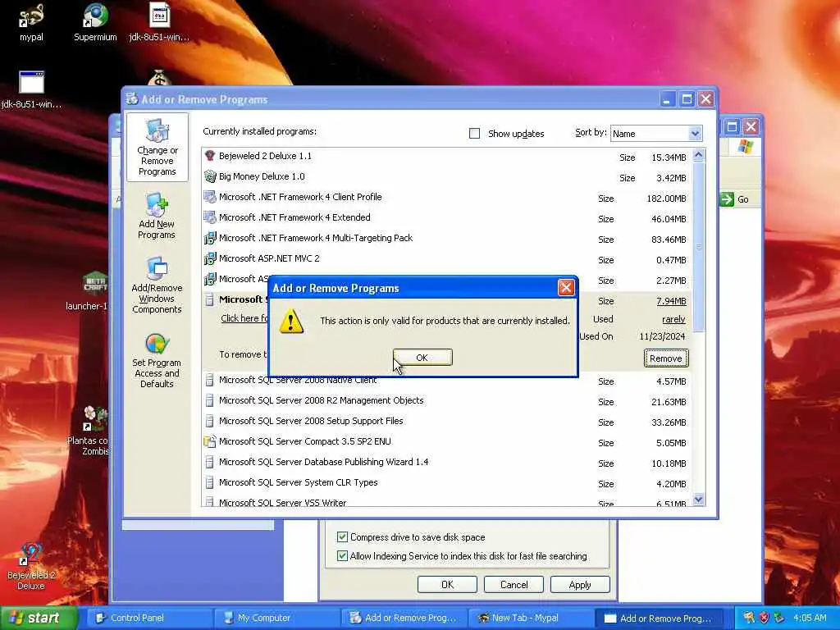Image resolution: width=840 pixels, height=630 pixels.
Task: Click OK in the disk properties window
Action: point(447,584)
